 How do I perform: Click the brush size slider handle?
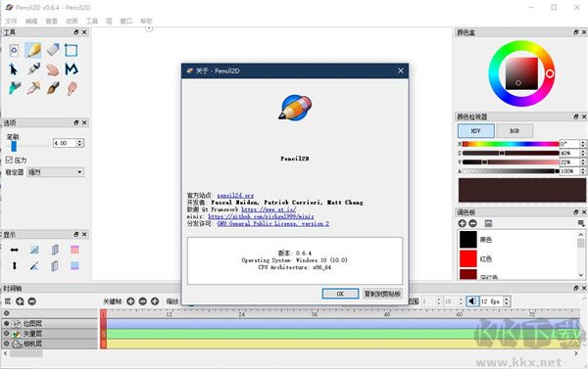14,146
